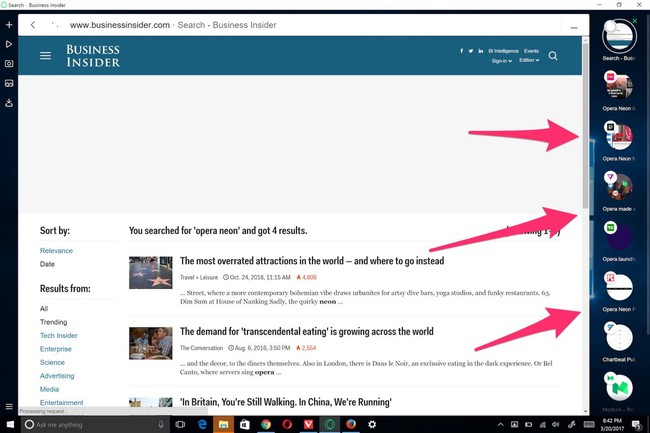Screen dimensions: 650x433
Task: Open Business Insider LinkedIn icon
Action: pyautogui.click(x=480, y=51)
